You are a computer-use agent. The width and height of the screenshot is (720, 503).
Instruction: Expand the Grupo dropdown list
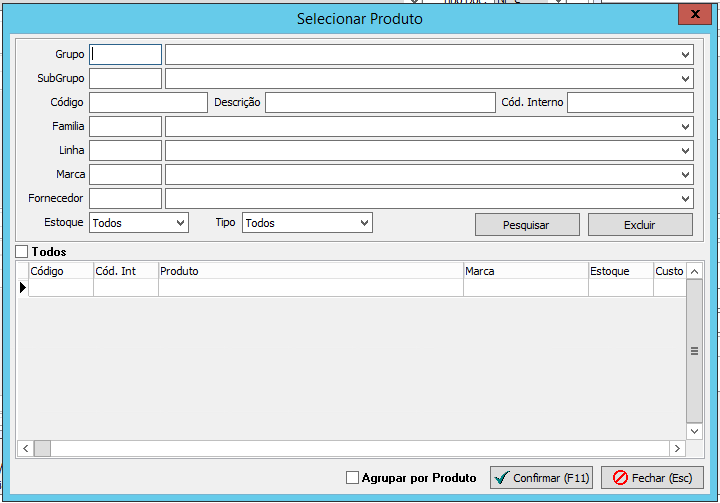click(x=685, y=54)
